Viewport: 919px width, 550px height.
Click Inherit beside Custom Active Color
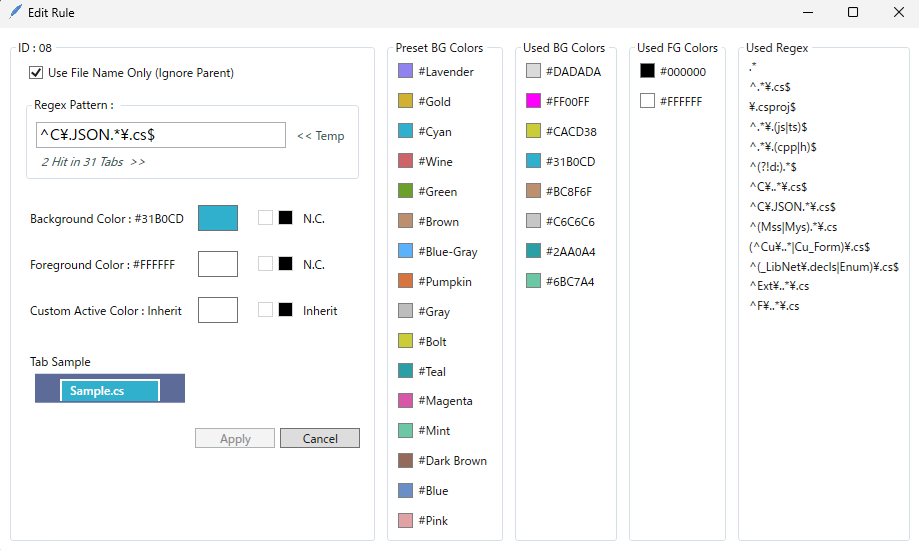(x=320, y=311)
